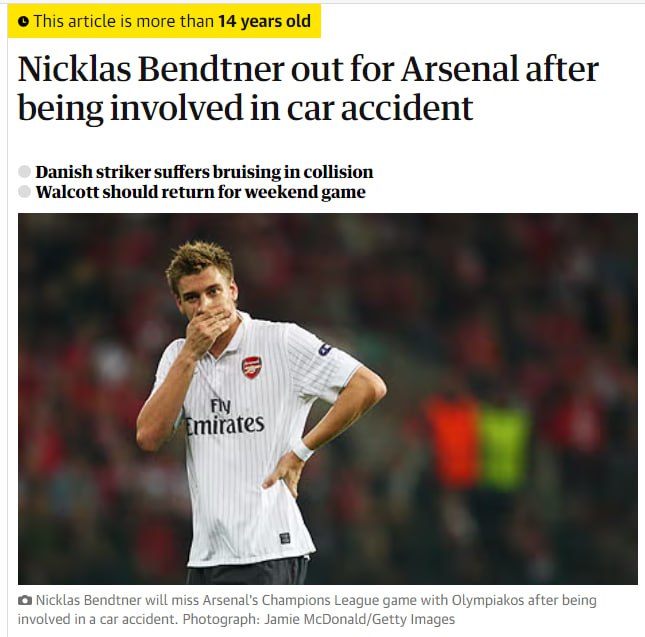Click the word 'Arsenal' in the headline
Screen dimensions: 645x637
[460, 70]
